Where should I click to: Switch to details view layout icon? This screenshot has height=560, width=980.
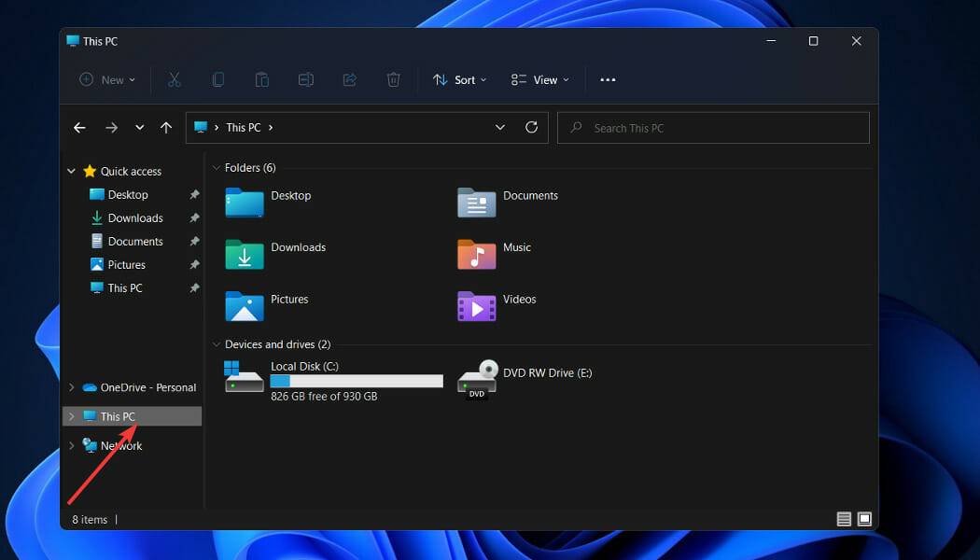point(844,519)
